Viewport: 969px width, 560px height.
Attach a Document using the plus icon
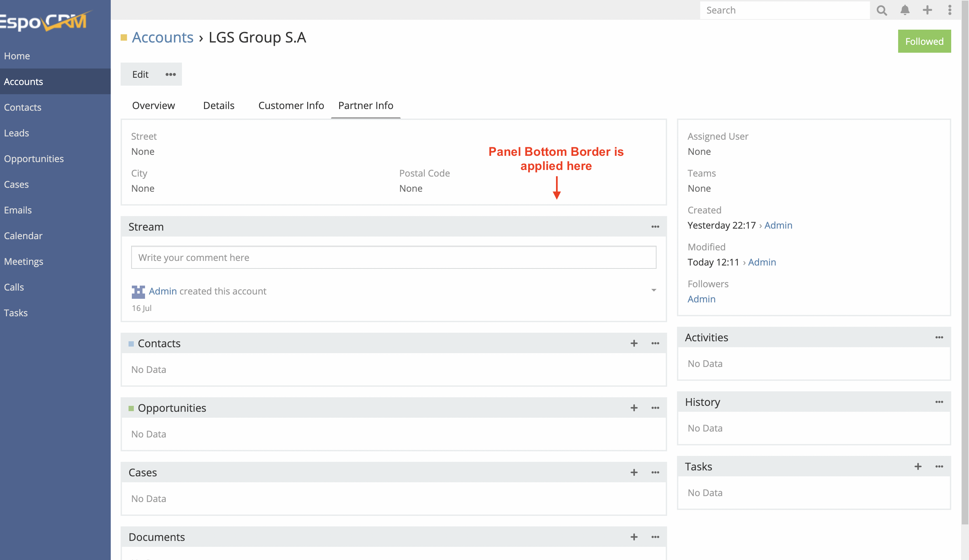point(634,537)
